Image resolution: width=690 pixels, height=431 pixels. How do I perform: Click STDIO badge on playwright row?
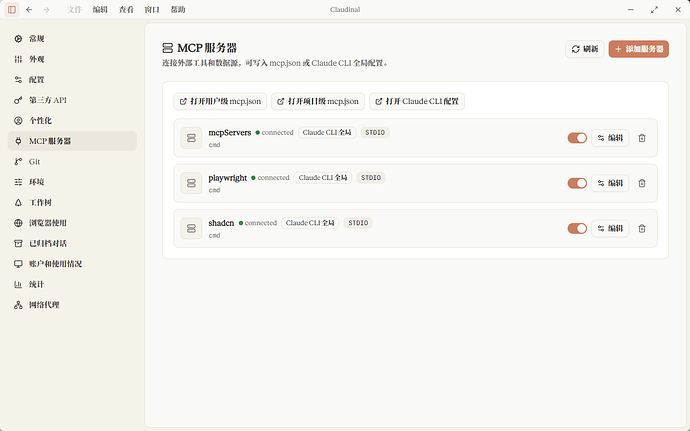tap(371, 178)
